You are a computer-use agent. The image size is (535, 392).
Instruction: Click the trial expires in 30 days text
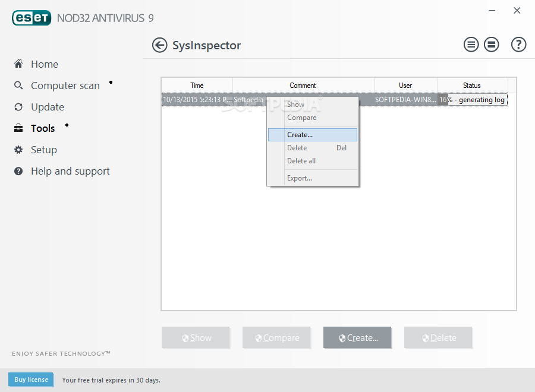tap(111, 380)
